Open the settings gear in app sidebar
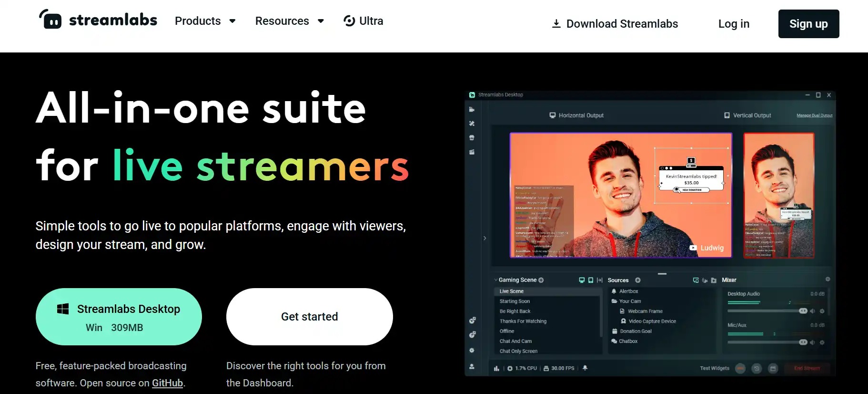 472,350
